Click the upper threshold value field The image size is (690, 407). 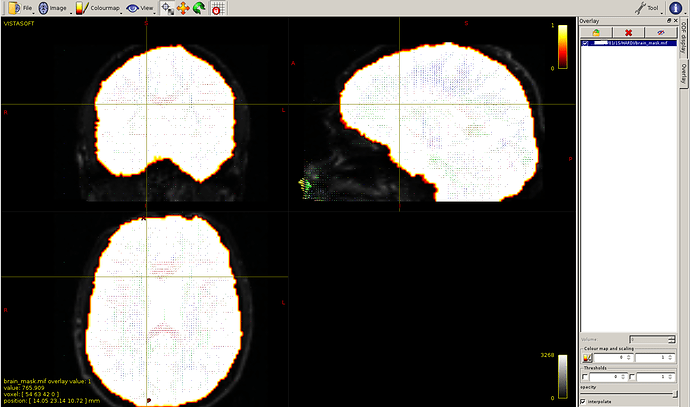pos(656,377)
